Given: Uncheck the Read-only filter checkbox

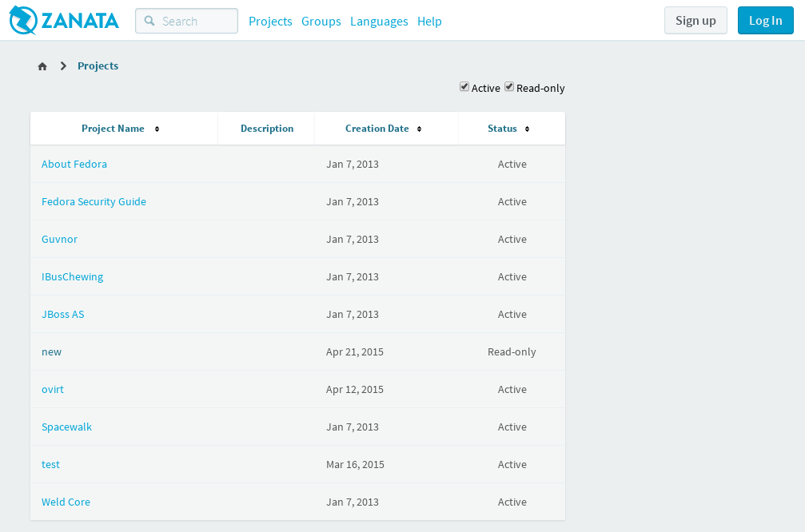Looking at the screenshot, I should (509, 86).
